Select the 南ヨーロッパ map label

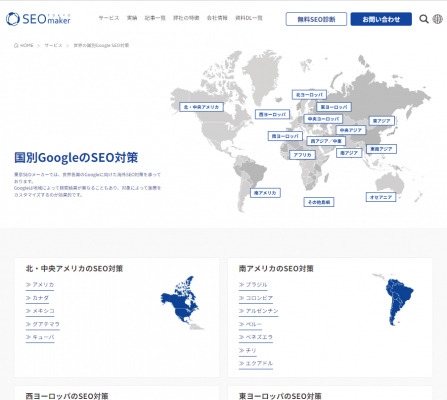coord(285,136)
